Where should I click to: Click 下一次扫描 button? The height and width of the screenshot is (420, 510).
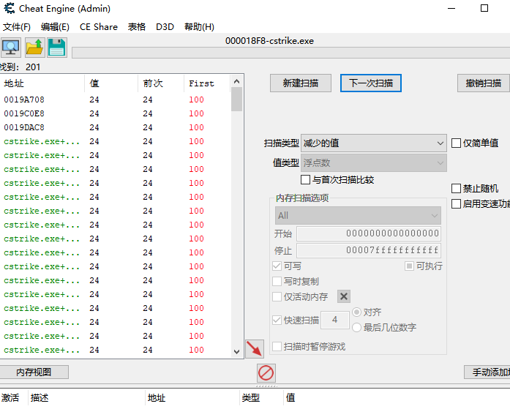[x=371, y=83]
